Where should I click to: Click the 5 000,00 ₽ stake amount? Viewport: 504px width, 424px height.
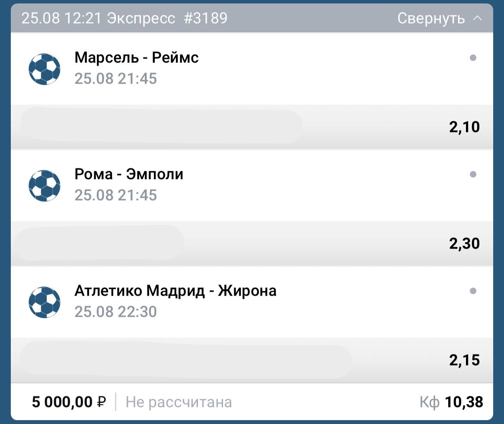point(69,402)
